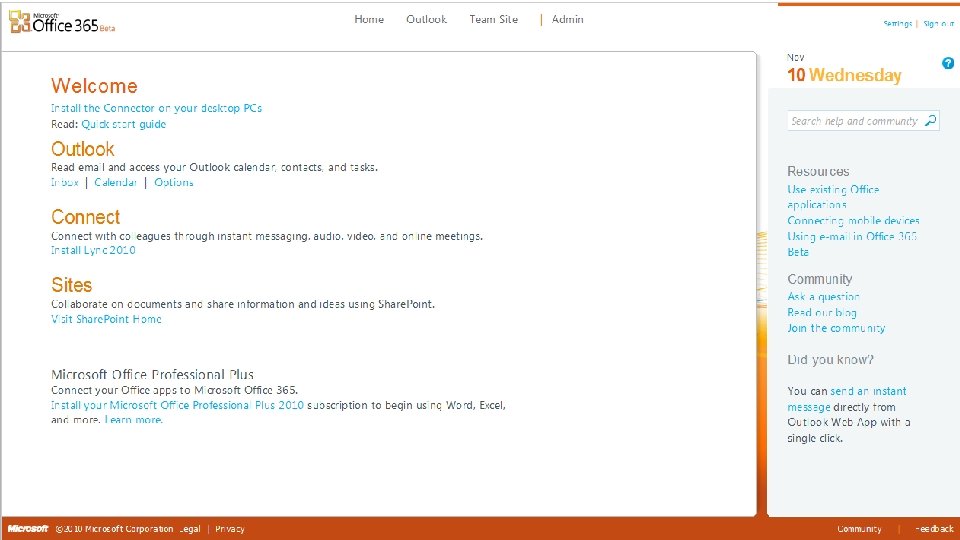This screenshot has height=540, width=960.
Task: Click the Community heading in the sidebar
Action: point(820,279)
